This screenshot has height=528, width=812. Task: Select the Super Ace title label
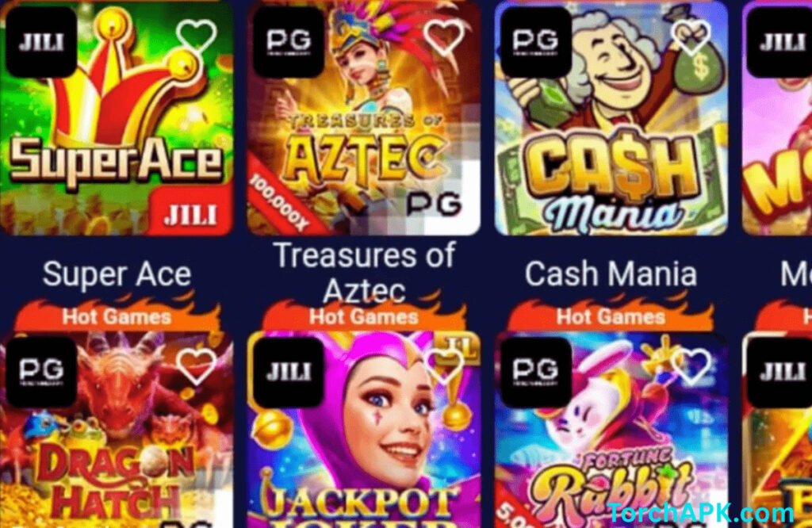[117, 274]
